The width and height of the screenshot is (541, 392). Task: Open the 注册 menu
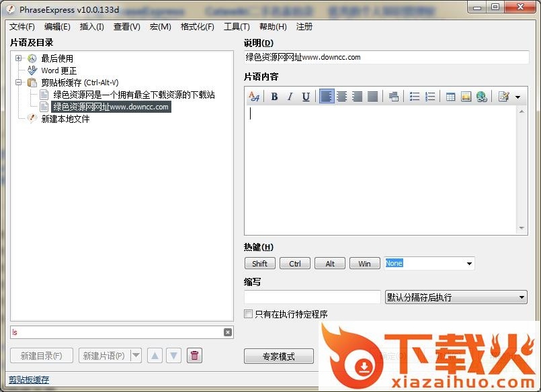click(x=304, y=27)
